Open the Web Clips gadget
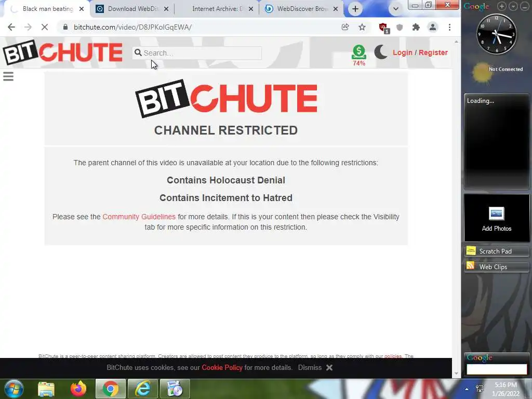This screenshot has width=532, height=399. click(497, 267)
